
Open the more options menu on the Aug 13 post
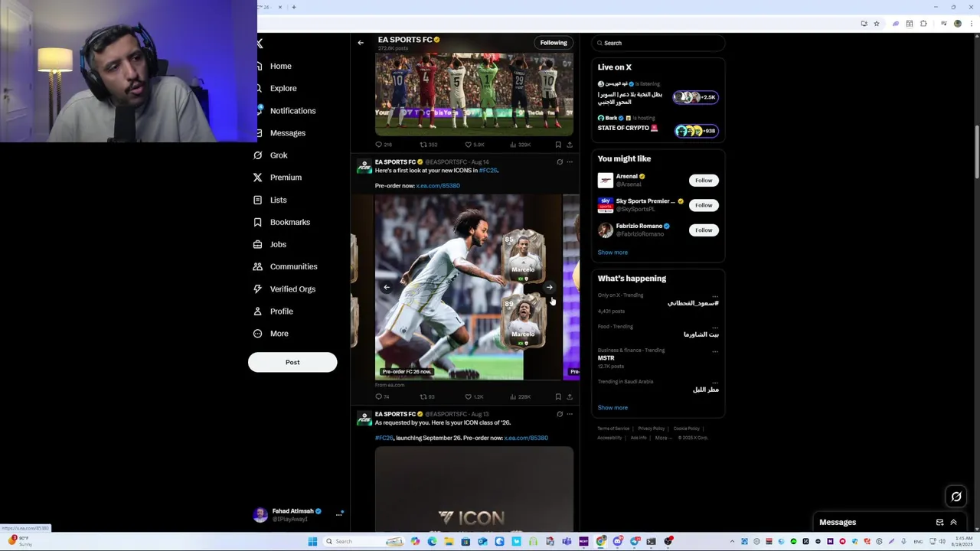(x=570, y=414)
